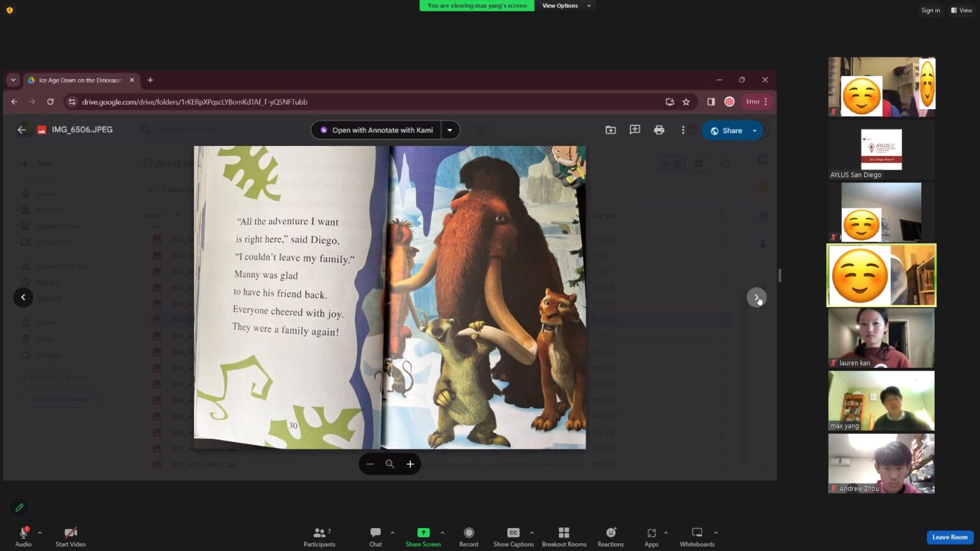Unmute with the Audio microphone icon
980x551 pixels.
click(24, 533)
